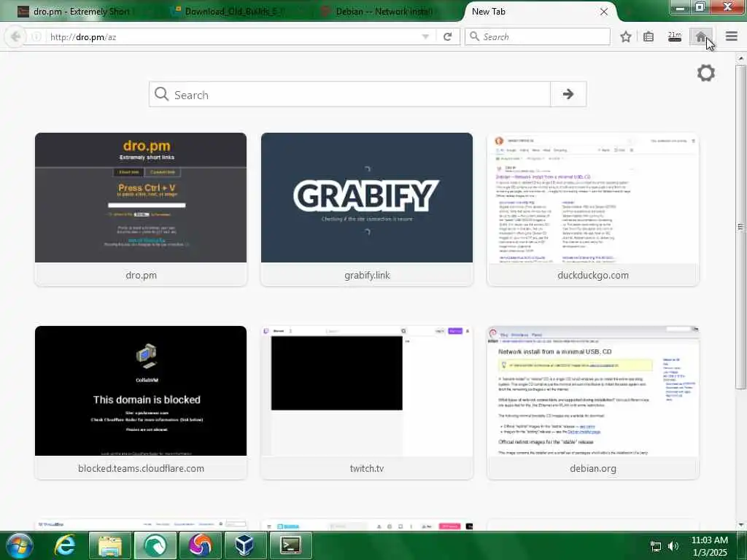
Task: Open new tab page settings gear
Action: pyautogui.click(x=706, y=73)
